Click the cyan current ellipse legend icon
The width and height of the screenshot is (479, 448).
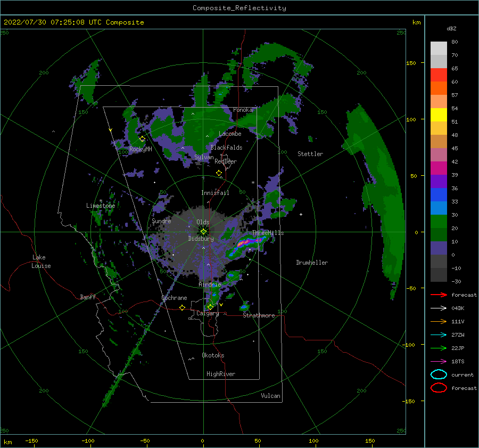coord(439,374)
